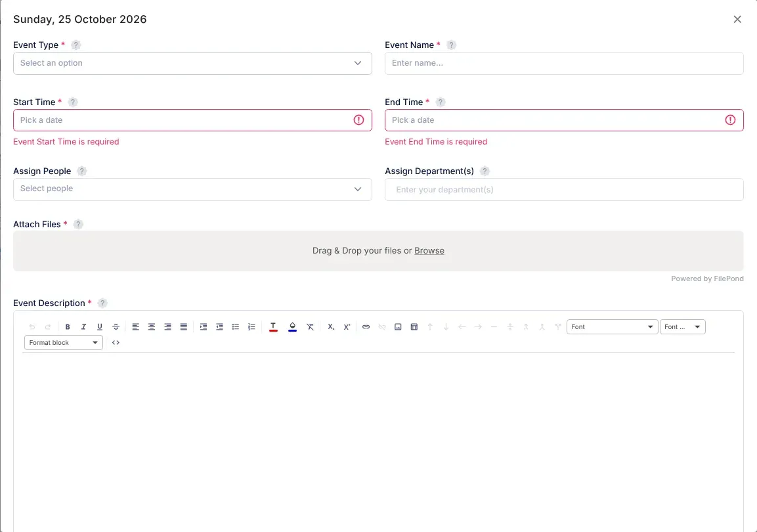Justify the description text

(x=183, y=327)
